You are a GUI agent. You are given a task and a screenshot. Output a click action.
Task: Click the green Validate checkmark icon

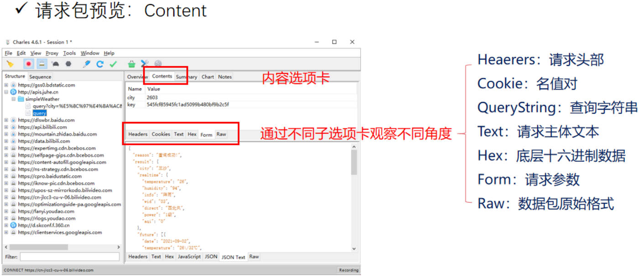(113, 64)
